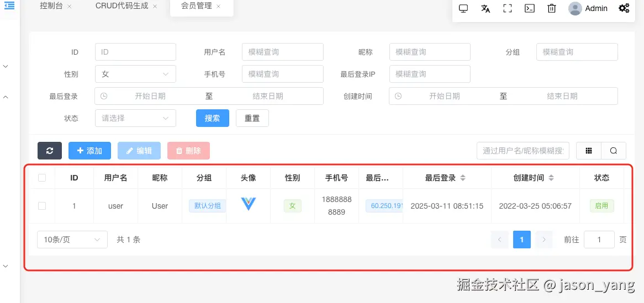Screen dimensions: 644x303
Task: Switch language via the translate icon
Action: [x=485, y=8]
